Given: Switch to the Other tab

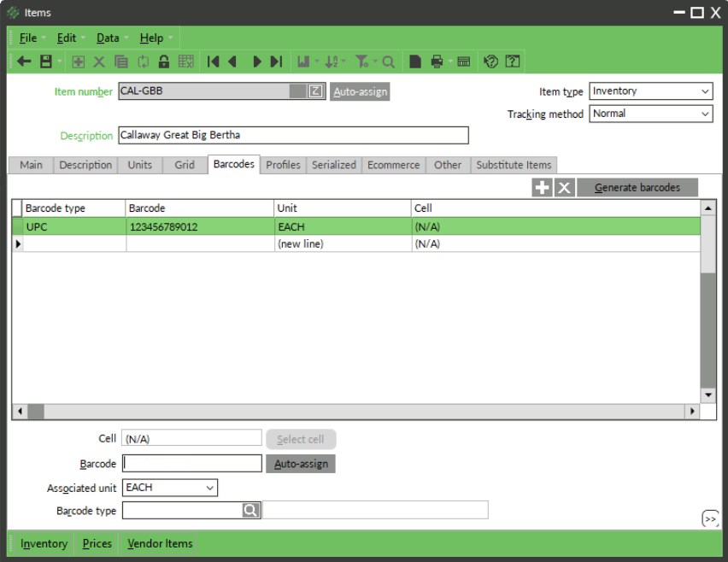Looking at the screenshot, I should click(448, 165).
